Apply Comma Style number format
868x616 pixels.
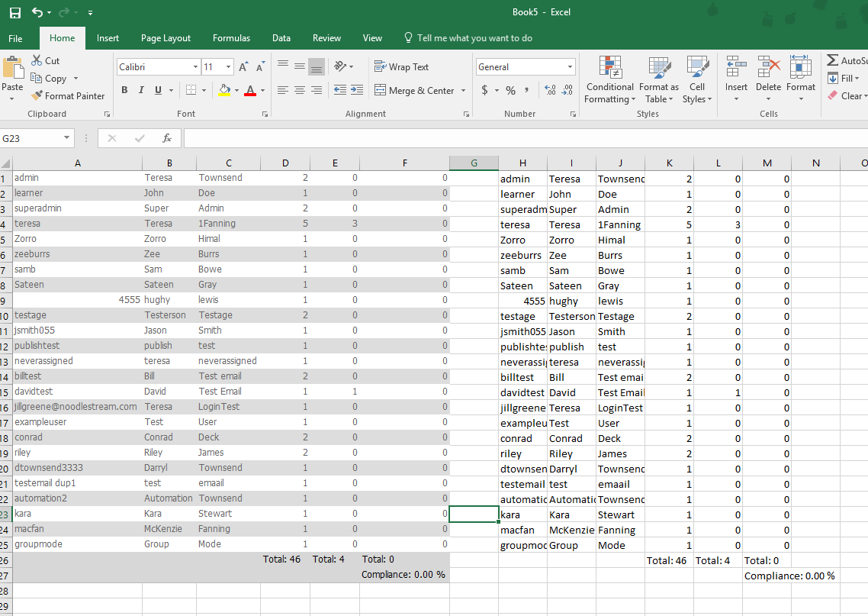526,90
